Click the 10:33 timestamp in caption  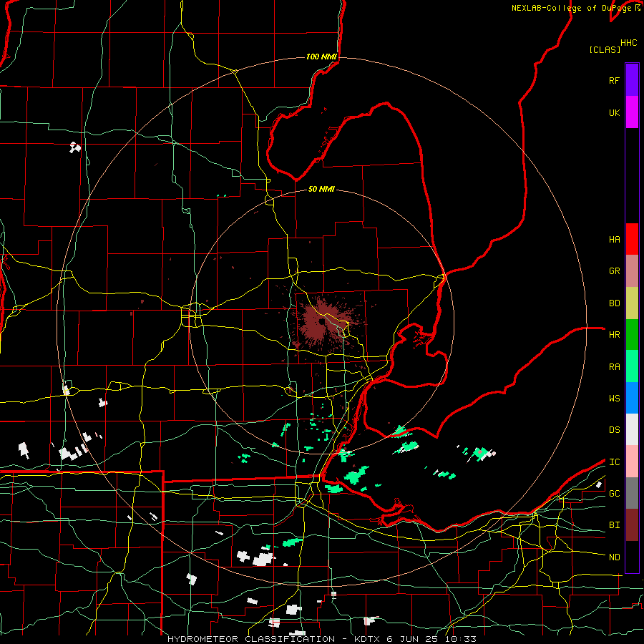click(460, 639)
